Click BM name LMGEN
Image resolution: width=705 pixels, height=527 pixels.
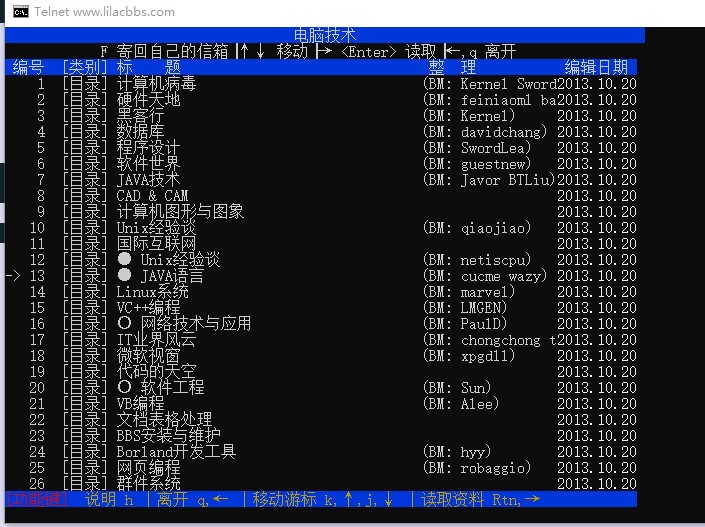click(480, 308)
